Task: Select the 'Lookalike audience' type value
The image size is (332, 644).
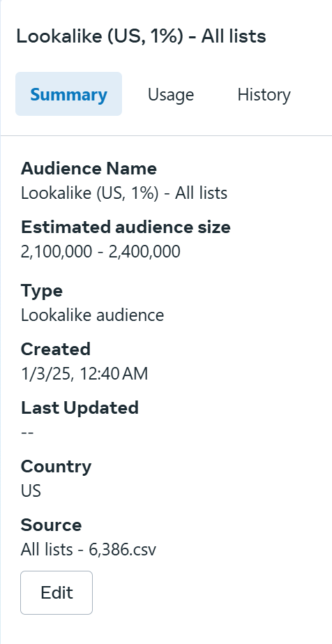Action: tap(92, 315)
